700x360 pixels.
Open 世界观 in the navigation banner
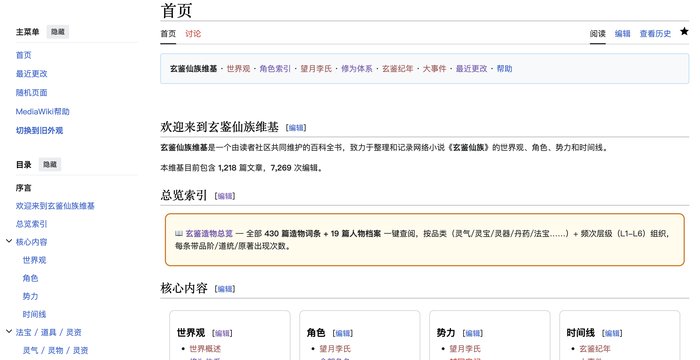[x=238, y=68]
